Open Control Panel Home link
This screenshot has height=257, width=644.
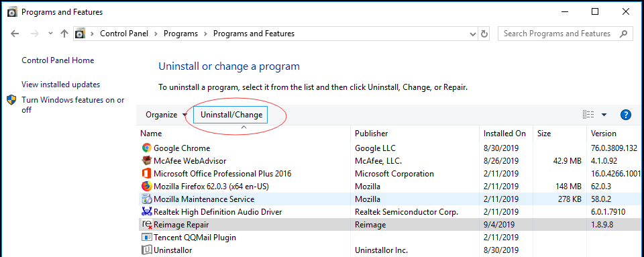pos(58,60)
